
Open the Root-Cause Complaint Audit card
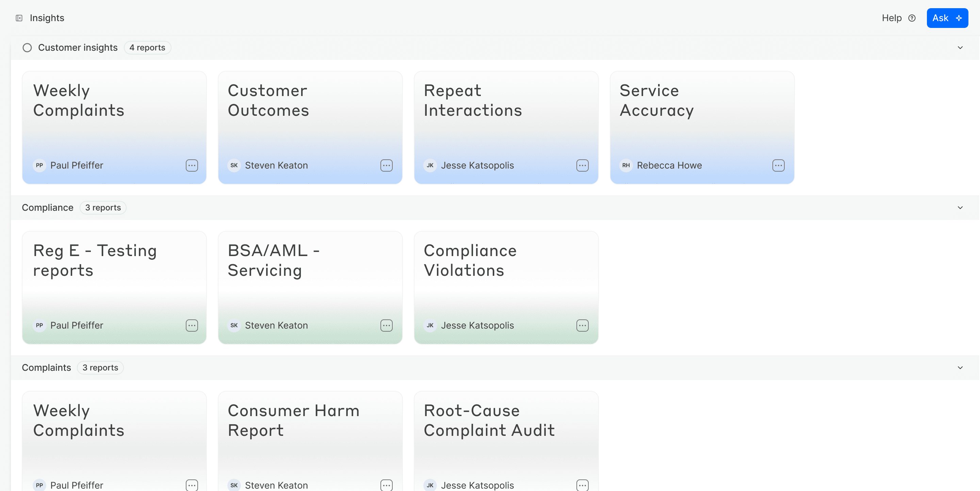pyautogui.click(x=506, y=438)
